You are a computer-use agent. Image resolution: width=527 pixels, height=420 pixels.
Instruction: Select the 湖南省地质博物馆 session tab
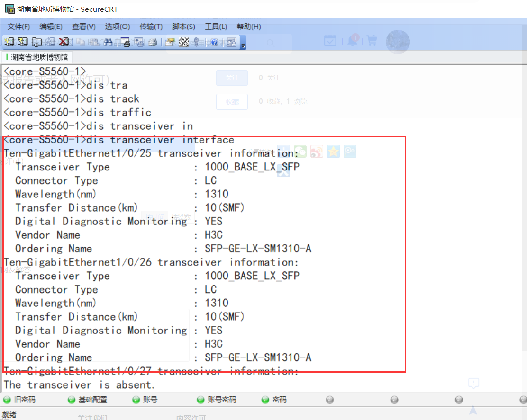coord(37,57)
